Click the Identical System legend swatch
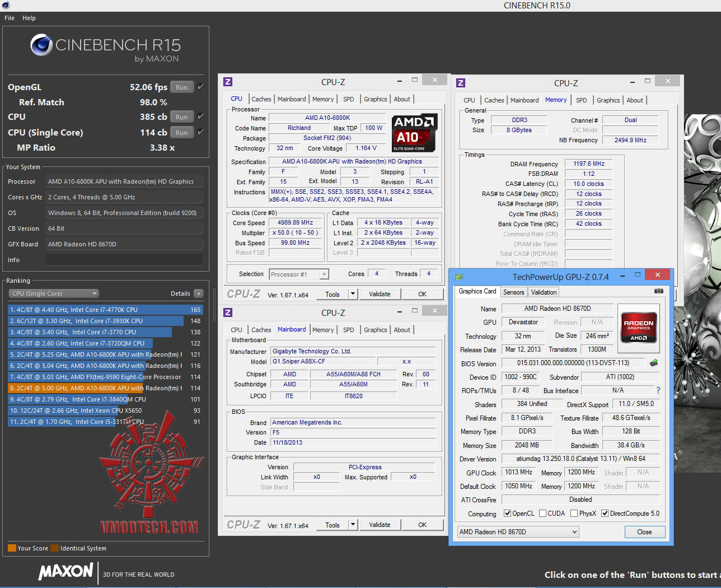 click(54, 548)
